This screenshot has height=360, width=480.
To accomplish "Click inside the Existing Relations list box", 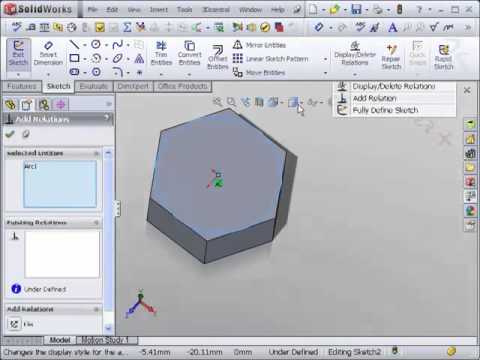I will coord(62,255).
